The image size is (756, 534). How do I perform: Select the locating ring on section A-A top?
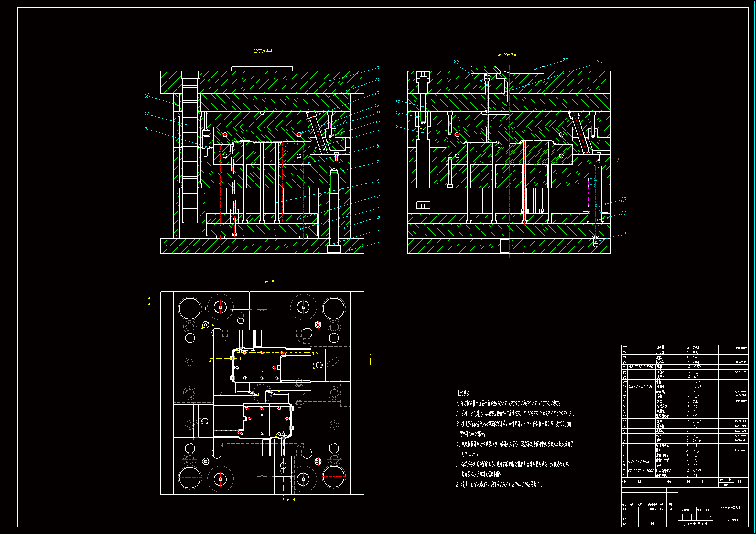pos(262,68)
